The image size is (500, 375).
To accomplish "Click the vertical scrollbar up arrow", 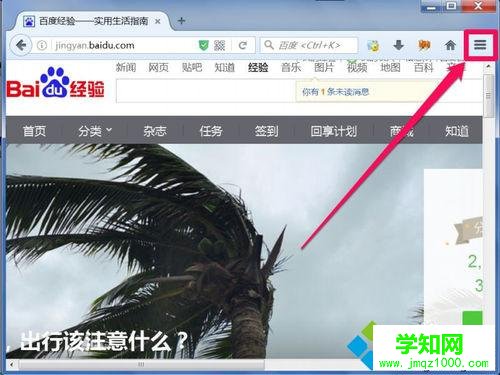I will coord(488,67).
